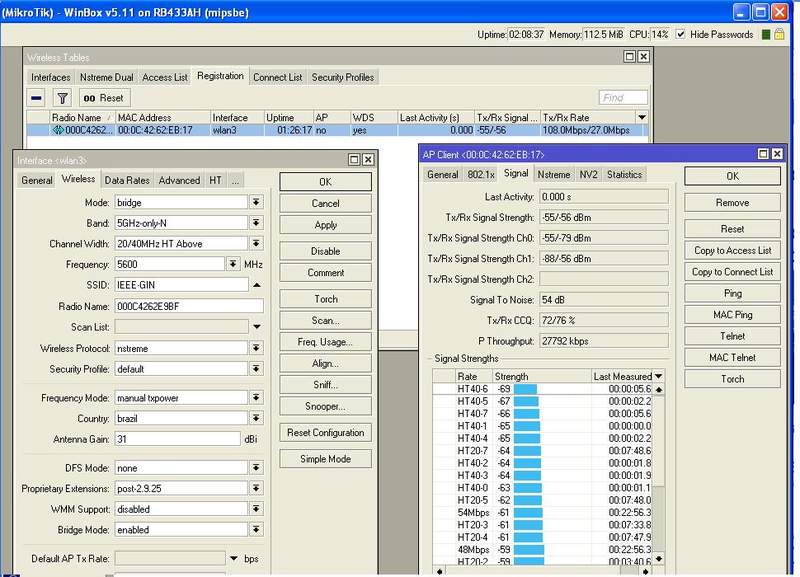Click the client icon beside radio name 000C4262
Screen dimensions: 800x577
pos(58,130)
